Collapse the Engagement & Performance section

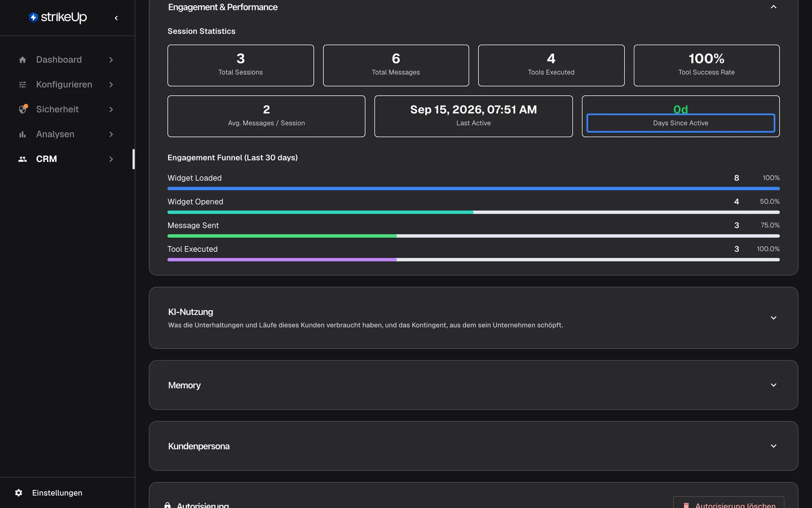[x=774, y=7]
